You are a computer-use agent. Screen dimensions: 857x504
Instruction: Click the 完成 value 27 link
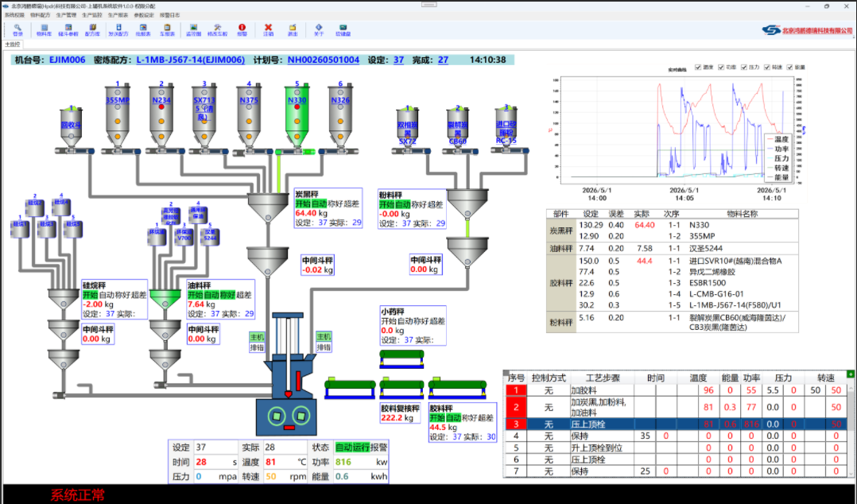click(x=444, y=60)
